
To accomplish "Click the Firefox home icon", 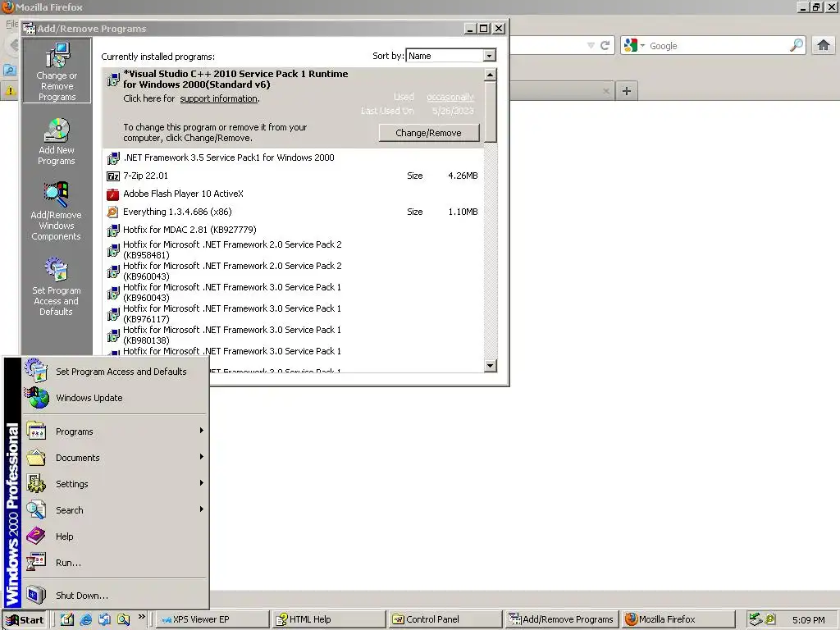I will [x=824, y=46].
